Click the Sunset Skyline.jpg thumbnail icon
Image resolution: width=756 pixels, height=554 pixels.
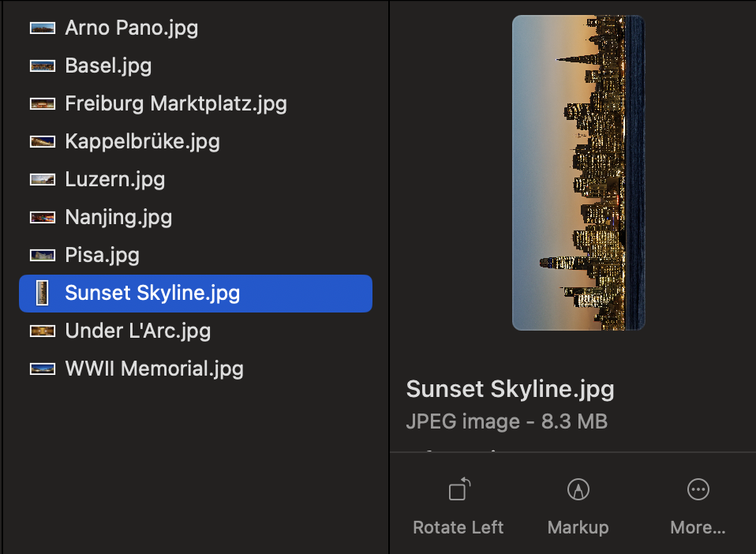42,294
